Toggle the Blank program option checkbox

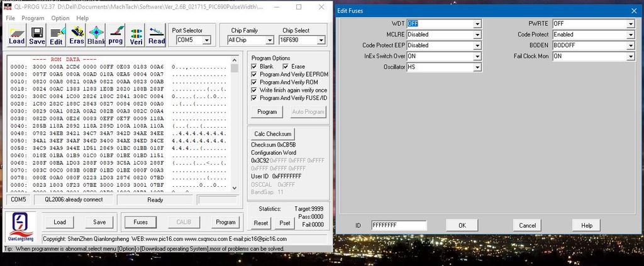click(x=254, y=67)
